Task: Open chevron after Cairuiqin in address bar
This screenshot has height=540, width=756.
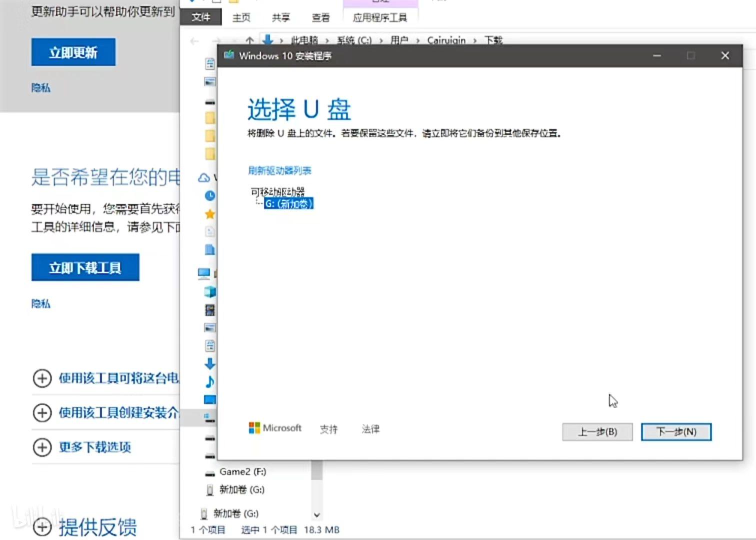Action: pyautogui.click(x=475, y=40)
